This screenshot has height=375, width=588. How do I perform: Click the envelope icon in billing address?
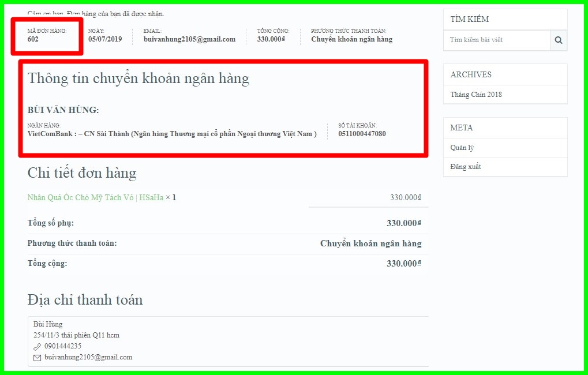pyautogui.click(x=37, y=358)
